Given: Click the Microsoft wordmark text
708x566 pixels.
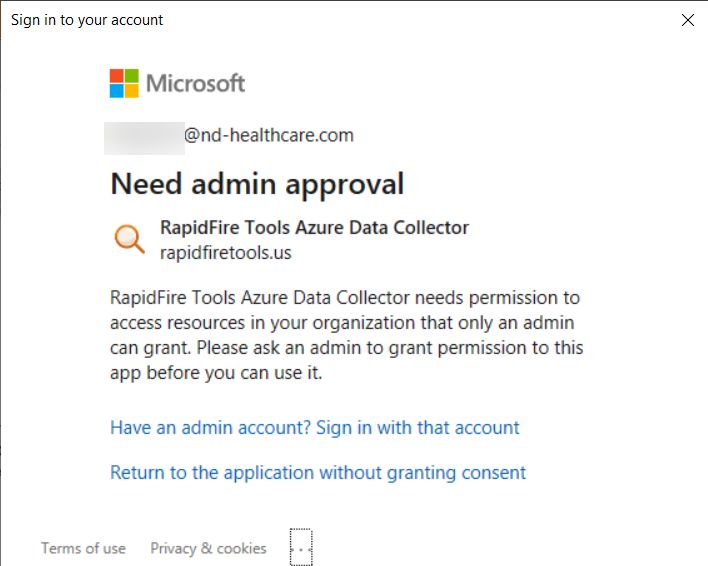Looking at the screenshot, I should [x=195, y=84].
